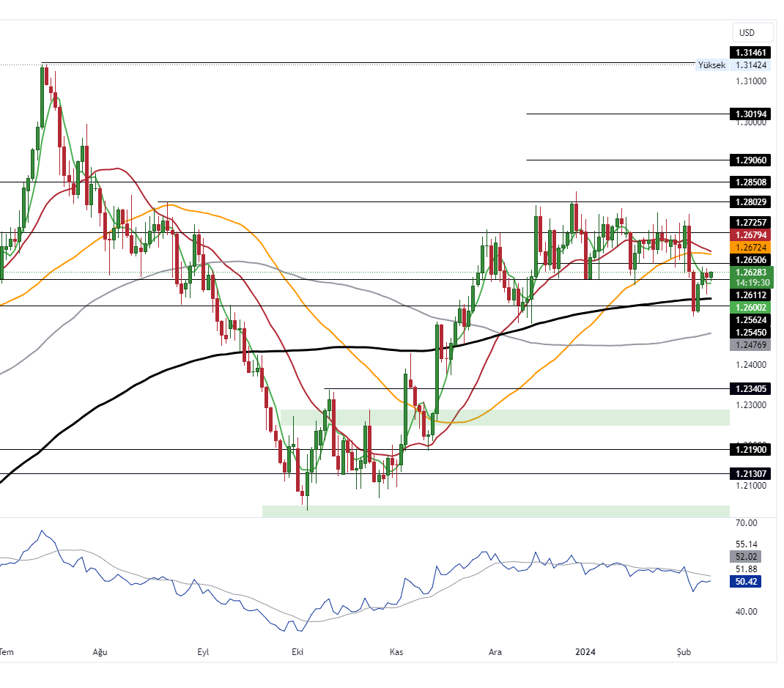Select the Yüksek high price label
Screen dimensions: 784x688
pyautogui.click(x=711, y=65)
